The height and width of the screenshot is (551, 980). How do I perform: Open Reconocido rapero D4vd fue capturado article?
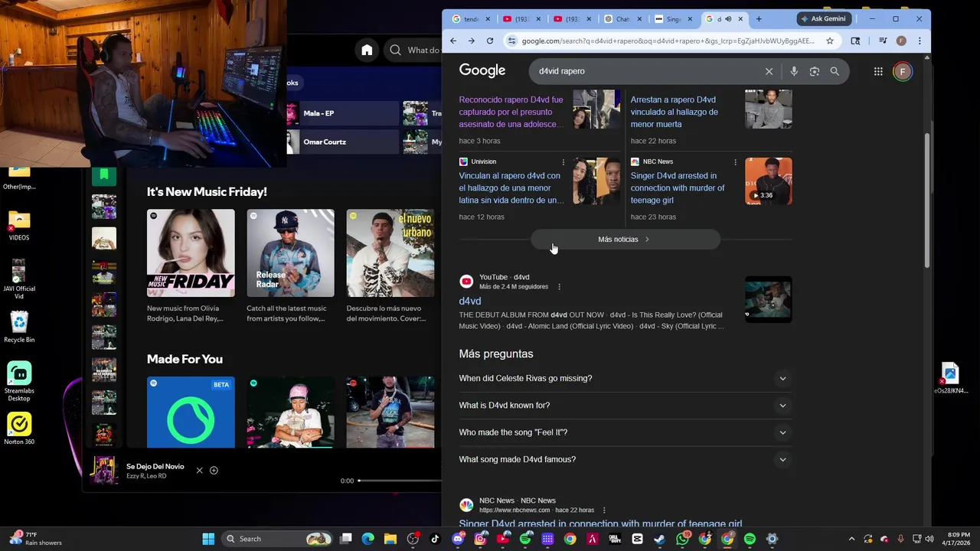(511, 112)
